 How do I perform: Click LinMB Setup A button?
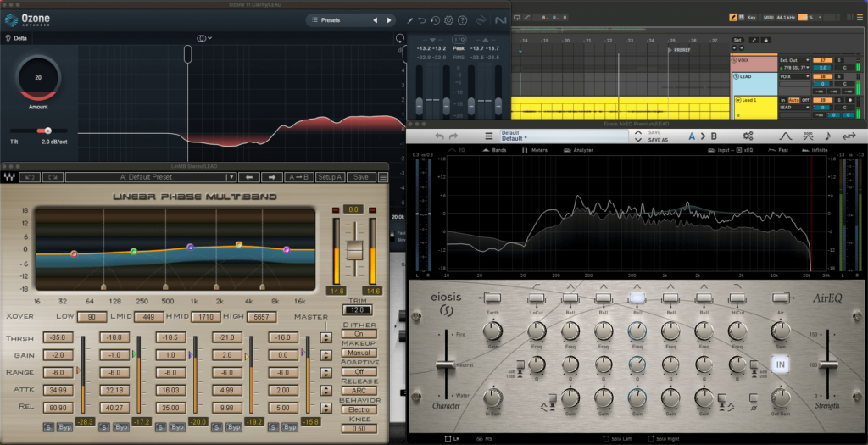330,177
